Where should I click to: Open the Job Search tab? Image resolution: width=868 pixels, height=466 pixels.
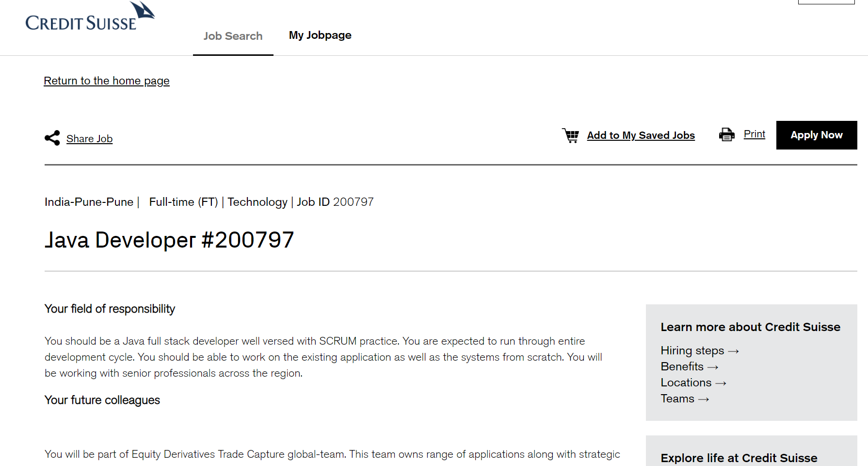tap(233, 36)
